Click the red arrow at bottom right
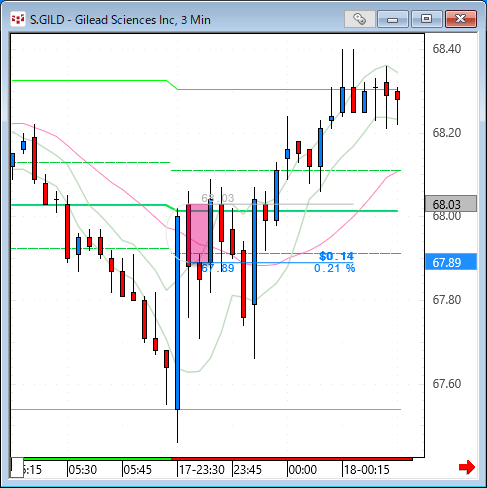 pyautogui.click(x=467, y=467)
